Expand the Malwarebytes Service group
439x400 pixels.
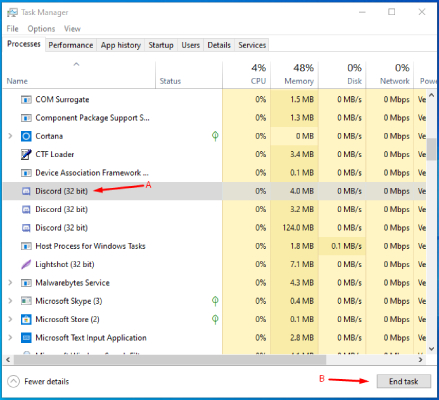coord(10,283)
